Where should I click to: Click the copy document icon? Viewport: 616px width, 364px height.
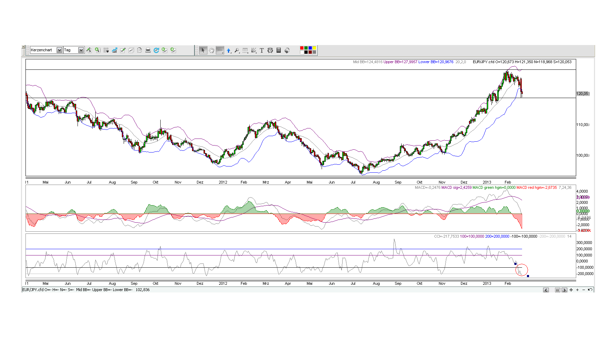[x=139, y=50]
